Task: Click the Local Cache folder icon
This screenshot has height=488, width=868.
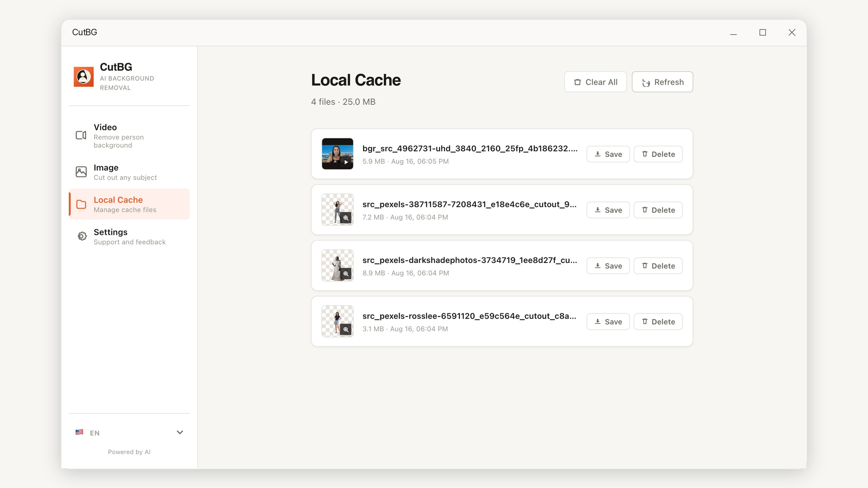Action: (x=81, y=204)
